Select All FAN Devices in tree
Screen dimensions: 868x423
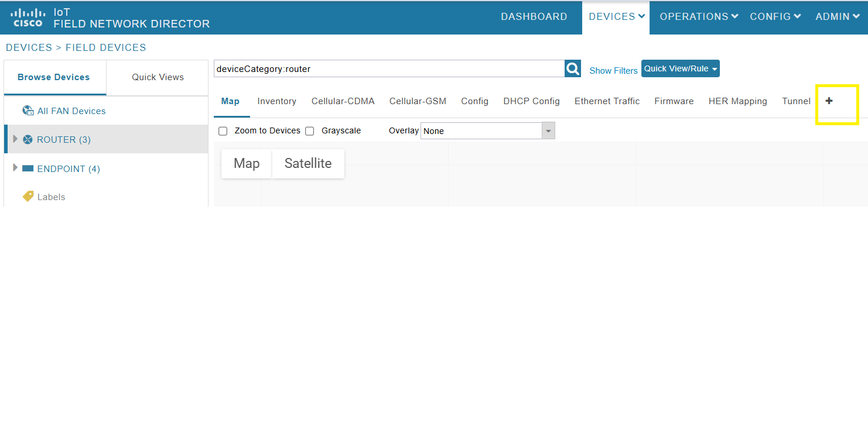[71, 111]
